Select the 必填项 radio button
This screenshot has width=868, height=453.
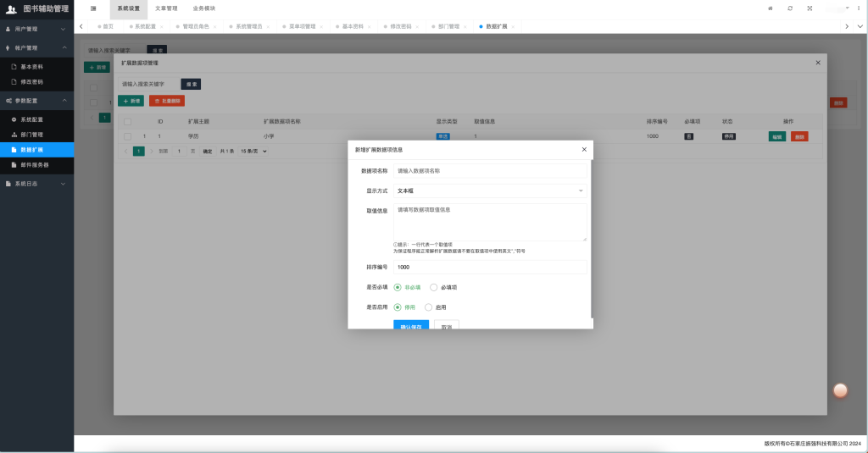click(434, 287)
